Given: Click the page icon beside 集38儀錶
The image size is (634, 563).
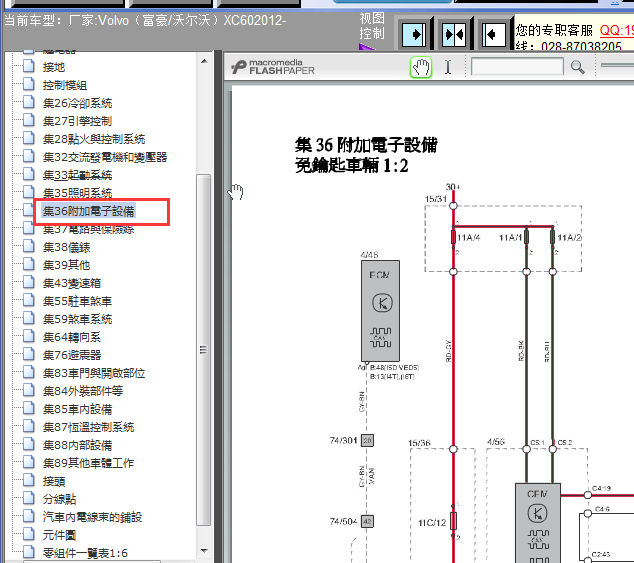Looking at the screenshot, I should (28, 247).
